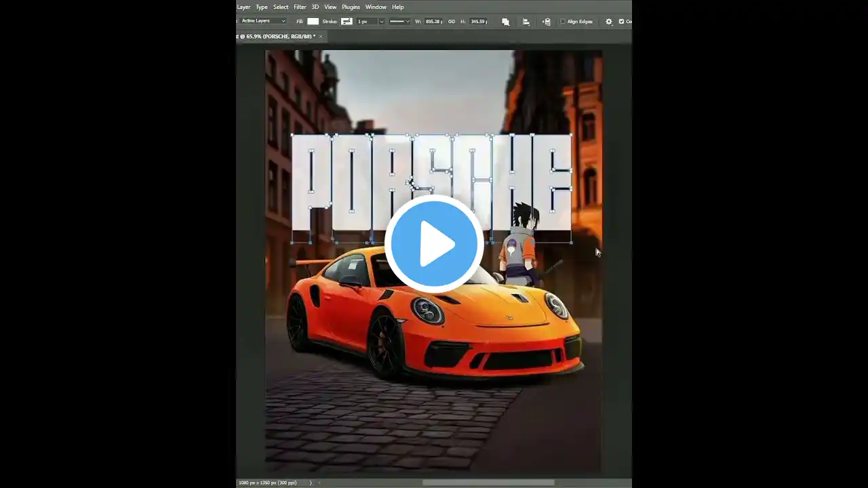Click the horizontal scrollbar at the bottom

pyautogui.click(x=488, y=483)
